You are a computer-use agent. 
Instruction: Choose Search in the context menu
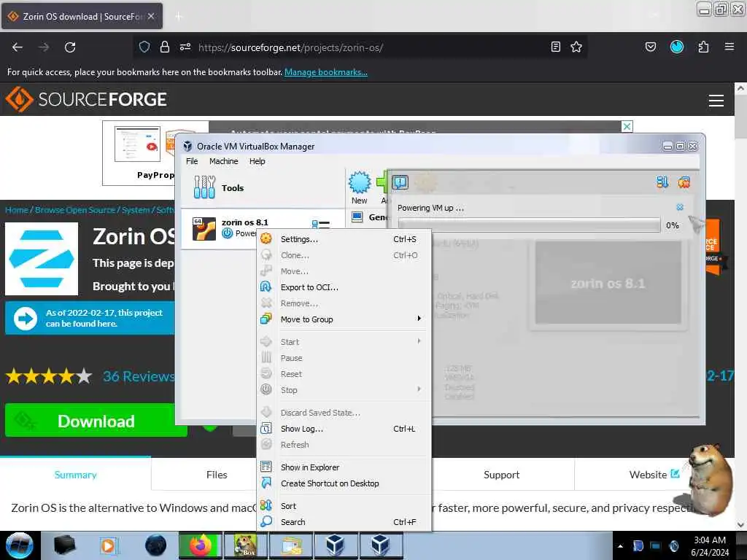coord(344,522)
